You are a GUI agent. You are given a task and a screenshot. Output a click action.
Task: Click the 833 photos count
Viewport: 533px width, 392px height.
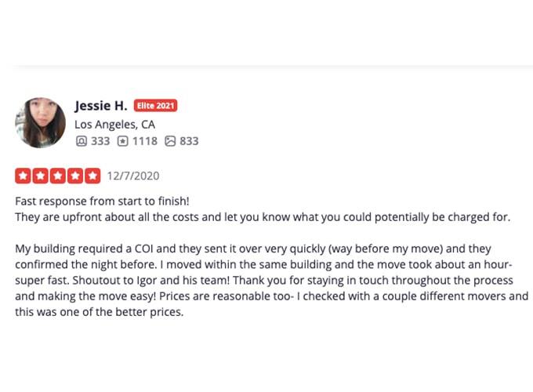coord(189,141)
